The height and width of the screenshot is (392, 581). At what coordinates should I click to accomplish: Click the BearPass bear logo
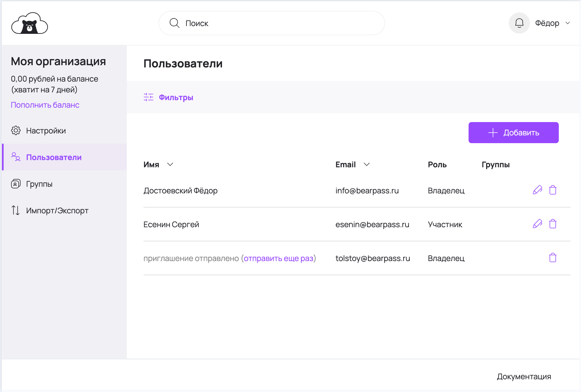point(29,24)
